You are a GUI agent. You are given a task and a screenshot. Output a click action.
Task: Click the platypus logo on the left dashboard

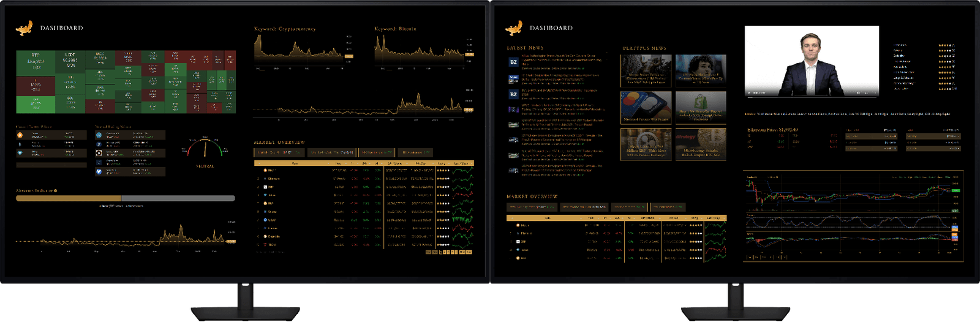(24, 28)
